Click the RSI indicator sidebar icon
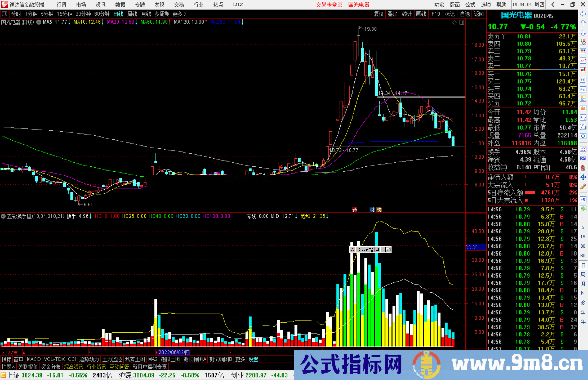This screenshot has width=588, height=380. tap(583, 158)
